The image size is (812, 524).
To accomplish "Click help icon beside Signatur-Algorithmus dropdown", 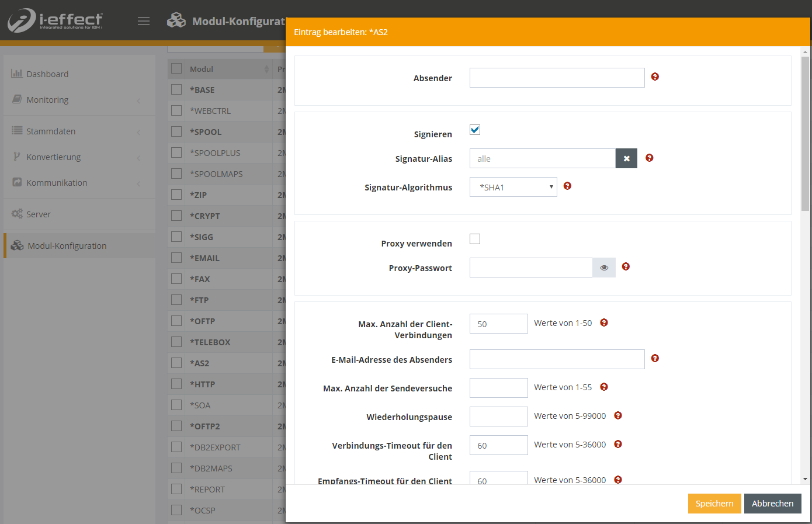I will [x=567, y=186].
